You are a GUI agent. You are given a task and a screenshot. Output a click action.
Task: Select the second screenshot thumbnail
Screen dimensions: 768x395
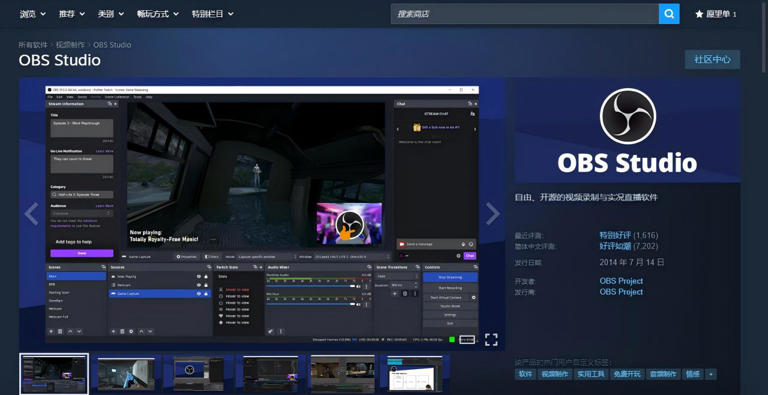tap(126, 373)
